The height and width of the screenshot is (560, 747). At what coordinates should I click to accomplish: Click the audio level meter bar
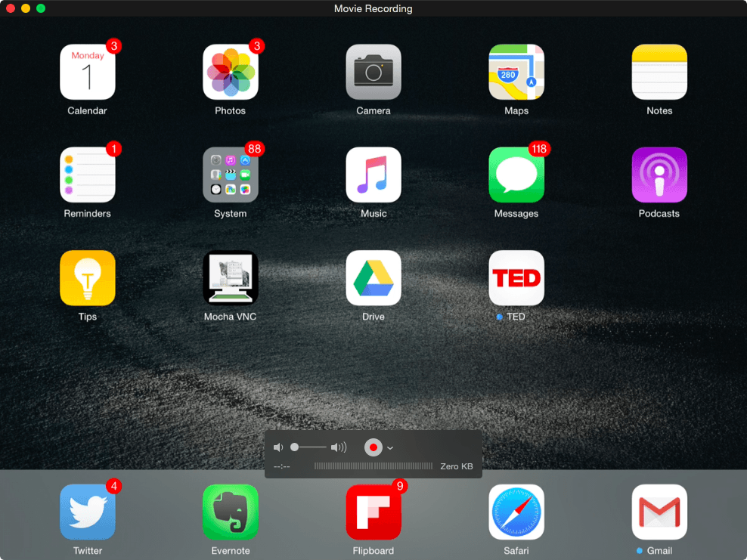point(373,466)
